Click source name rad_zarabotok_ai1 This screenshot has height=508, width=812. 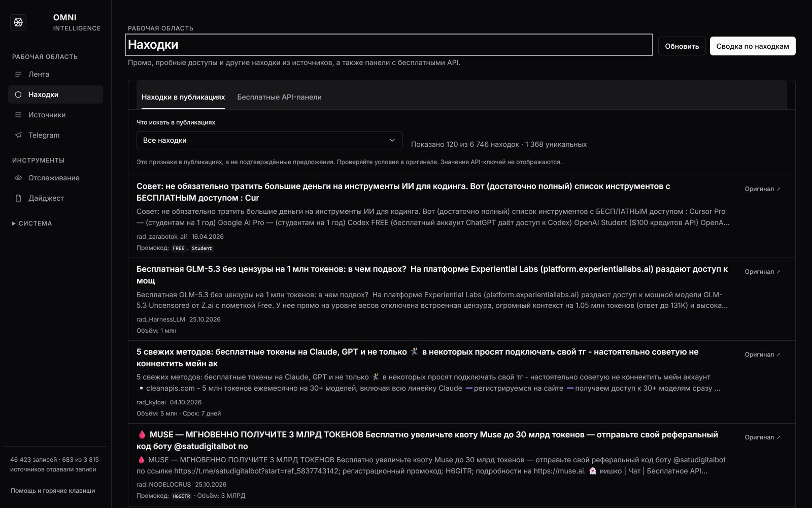162,237
